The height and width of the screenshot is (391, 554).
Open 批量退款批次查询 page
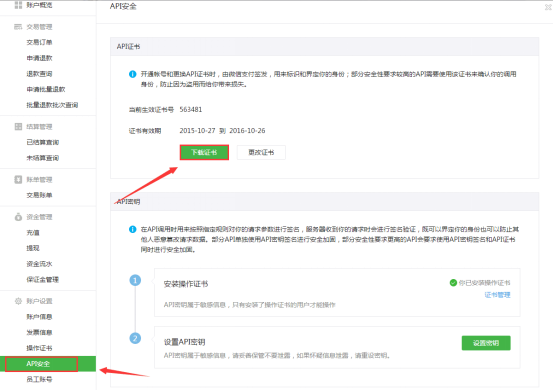tap(52, 105)
